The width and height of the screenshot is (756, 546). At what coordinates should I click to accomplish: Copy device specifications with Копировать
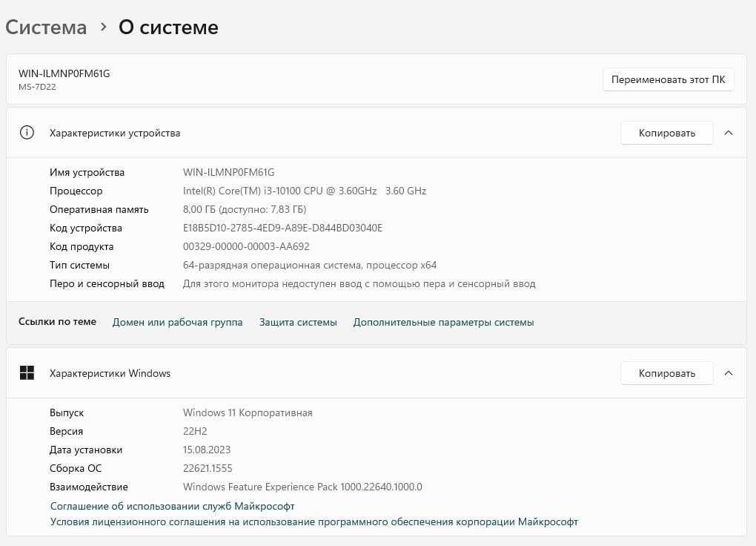pos(667,133)
